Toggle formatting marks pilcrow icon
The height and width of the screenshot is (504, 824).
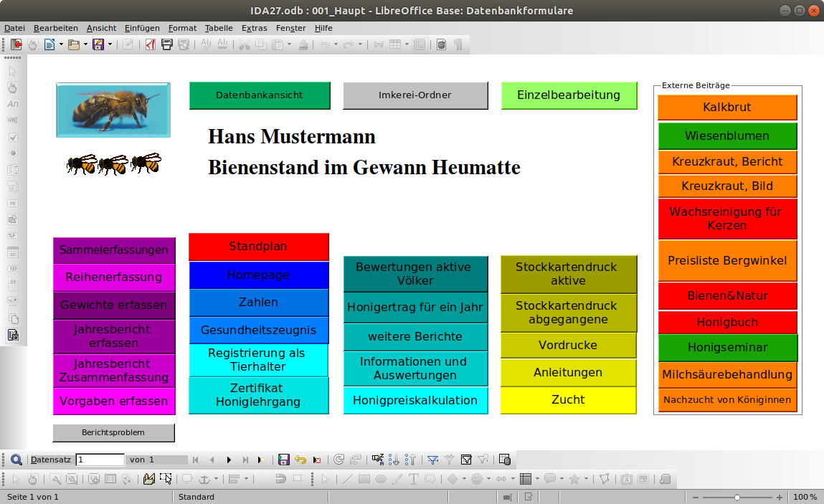[x=458, y=44]
